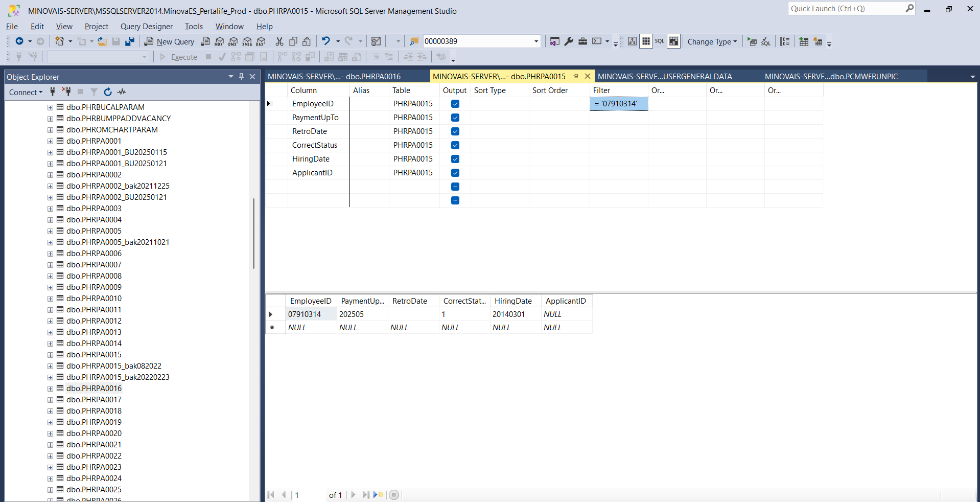
Task: Click the Undo arrow icon
Action: 325,41
